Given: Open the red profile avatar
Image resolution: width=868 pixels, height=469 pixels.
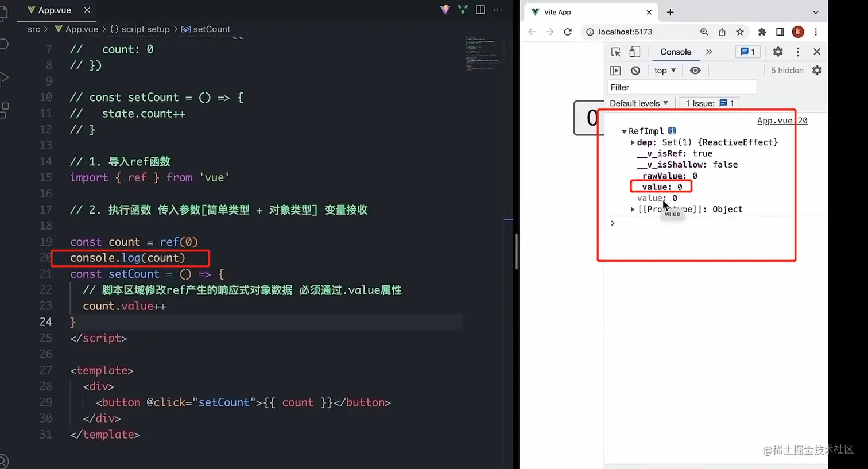Looking at the screenshot, I should click(x=798, y=32).
